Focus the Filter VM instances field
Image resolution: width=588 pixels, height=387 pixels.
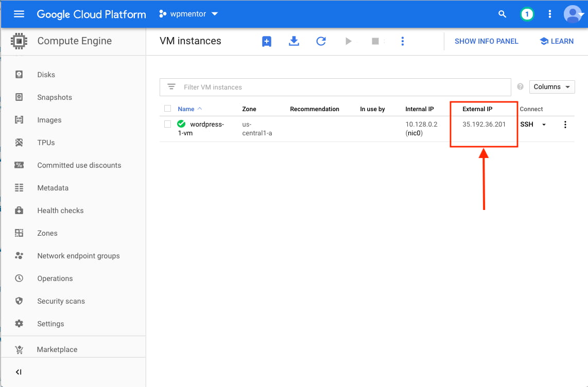click(335, 87)
